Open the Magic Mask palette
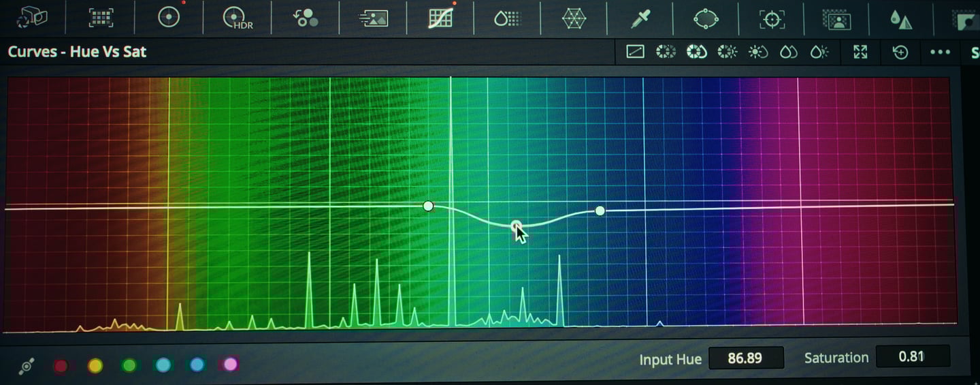980x385 pixels. tap(837, 19)
